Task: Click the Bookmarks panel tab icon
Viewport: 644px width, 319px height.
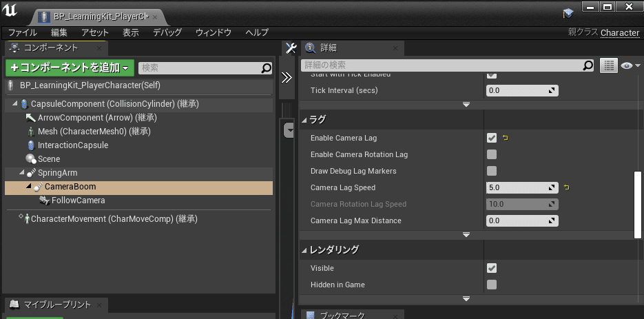Action: pyautogui.click(x=311, y=316)
